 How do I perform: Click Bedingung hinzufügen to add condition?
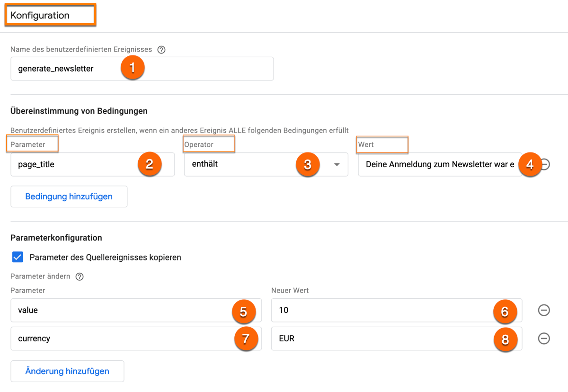point(69,196)
